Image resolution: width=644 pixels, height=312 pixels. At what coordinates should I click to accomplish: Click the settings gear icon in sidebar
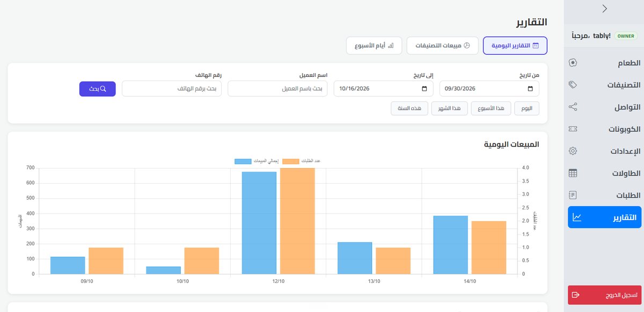(x=573, y=151)
